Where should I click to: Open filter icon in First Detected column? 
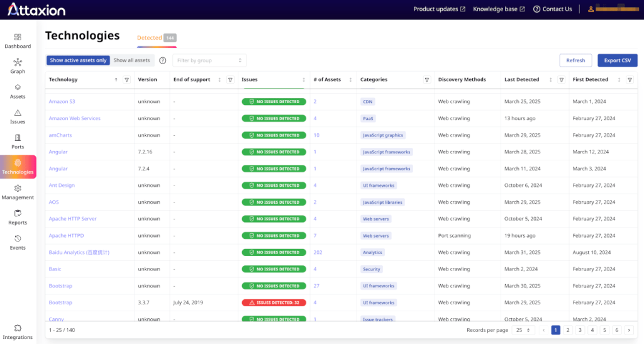click(630, 80)
